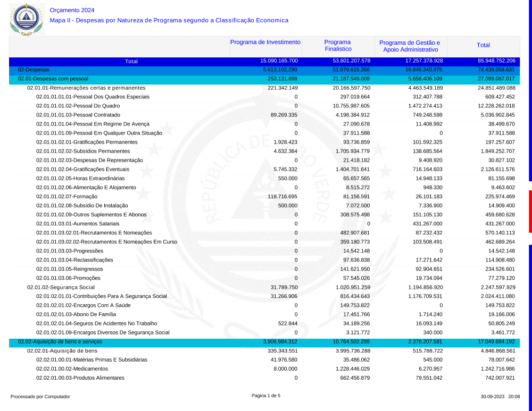Select the 'Programa de Investimento' column header

pyautogui.click(x=265, y=43)
